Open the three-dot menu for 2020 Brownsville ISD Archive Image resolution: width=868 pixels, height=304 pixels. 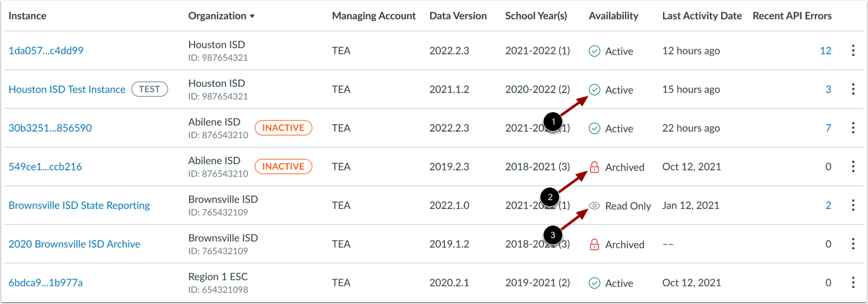(853, 244)
